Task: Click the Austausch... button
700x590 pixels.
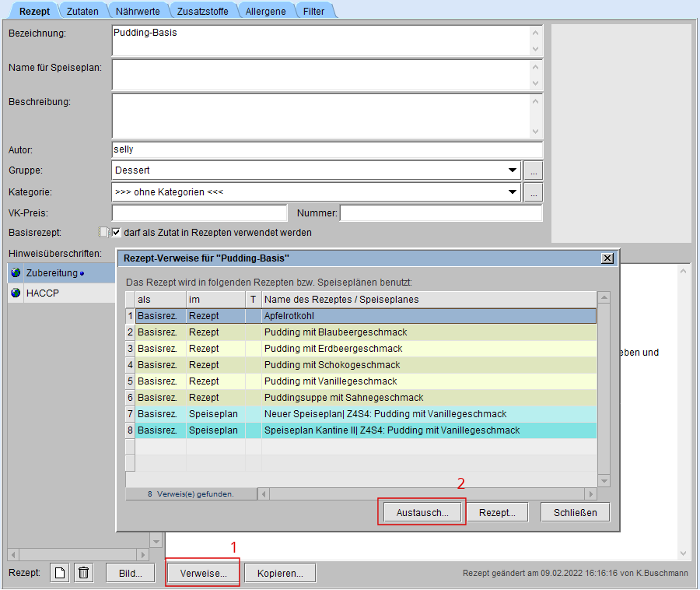Action: (x=422, y=512)
